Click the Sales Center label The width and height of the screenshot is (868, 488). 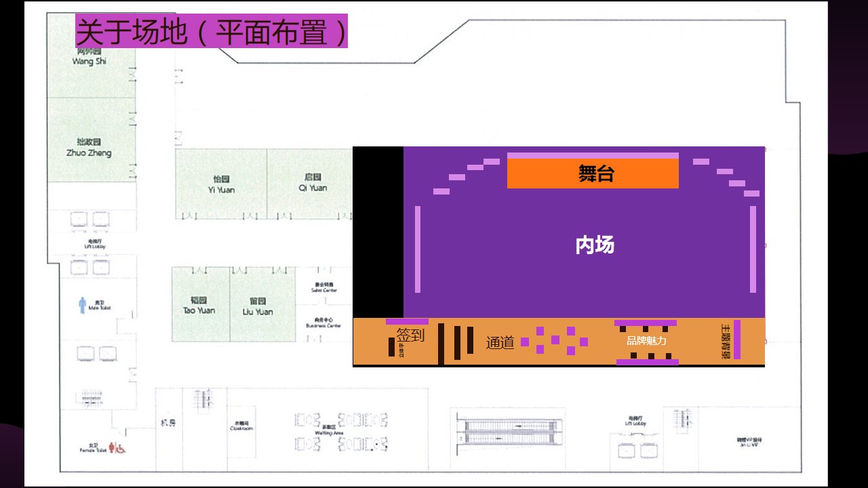[x=324, y=287]
